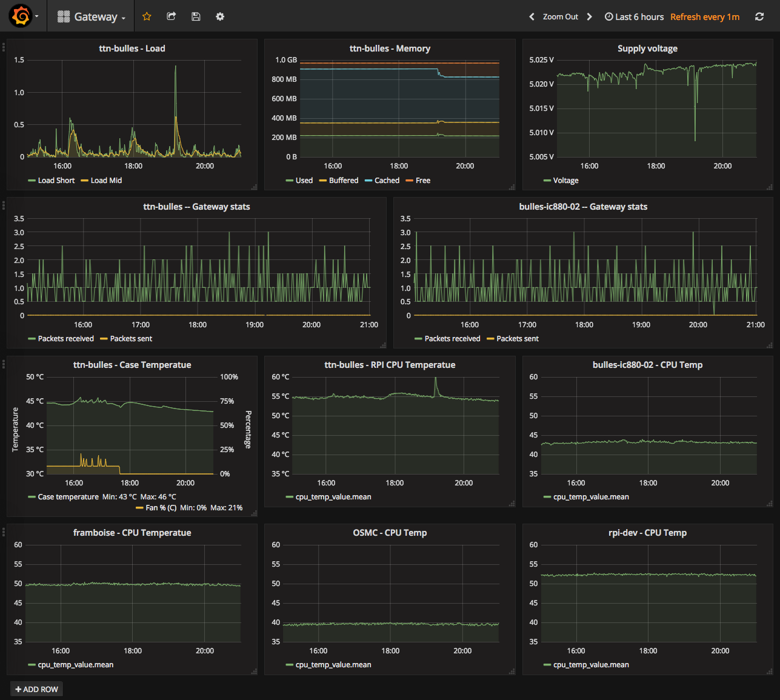Grab resize handle of bulles-ic880-02 Gateway stats
The height and width of the screenshot is (700, 780).
[x=770, y=345]
